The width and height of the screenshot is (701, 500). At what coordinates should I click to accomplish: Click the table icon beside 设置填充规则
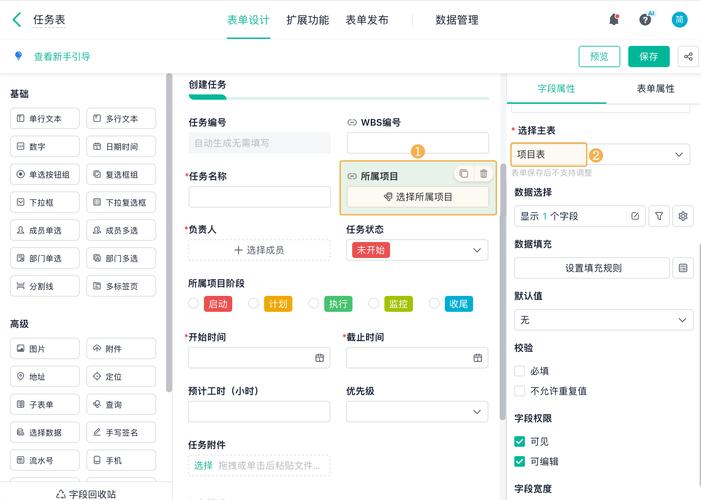683,268
